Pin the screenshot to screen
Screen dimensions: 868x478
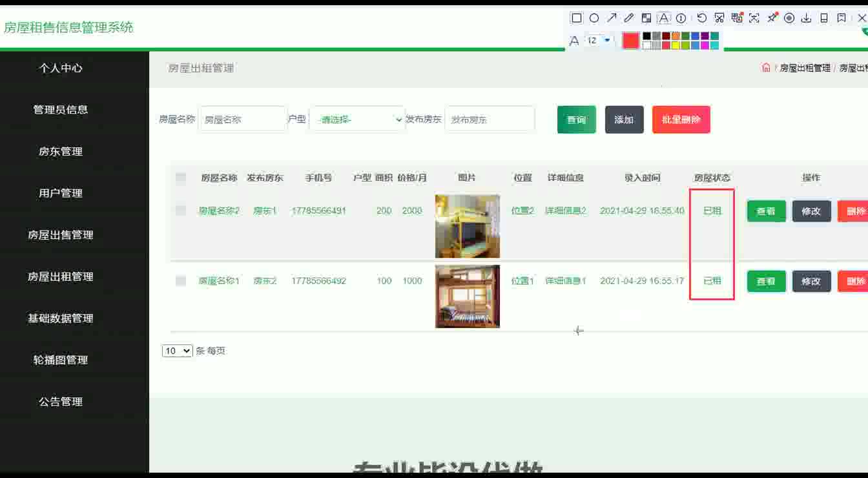click(772, 18)
